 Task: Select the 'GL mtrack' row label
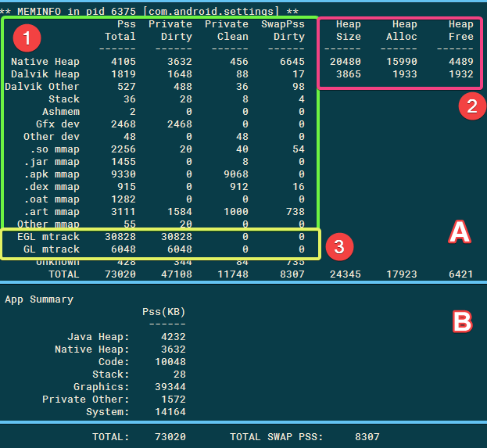pos(52,249)
